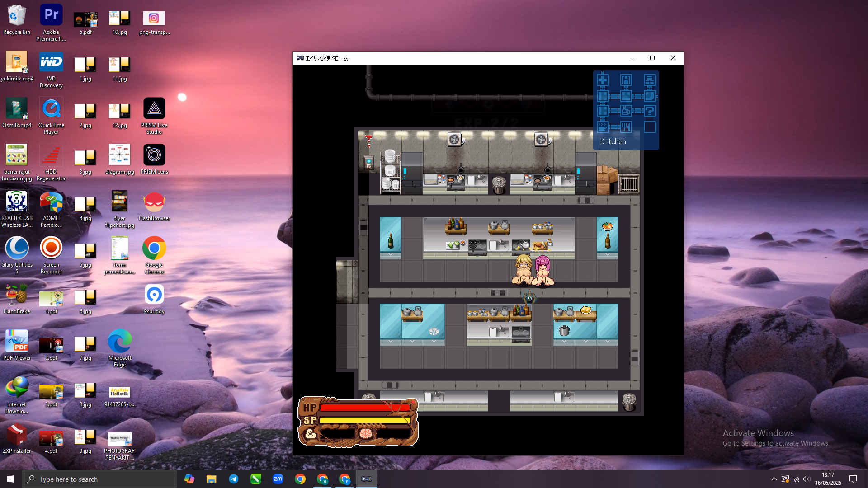Minimize the game window
868x488 pixels.
point(632,58)
